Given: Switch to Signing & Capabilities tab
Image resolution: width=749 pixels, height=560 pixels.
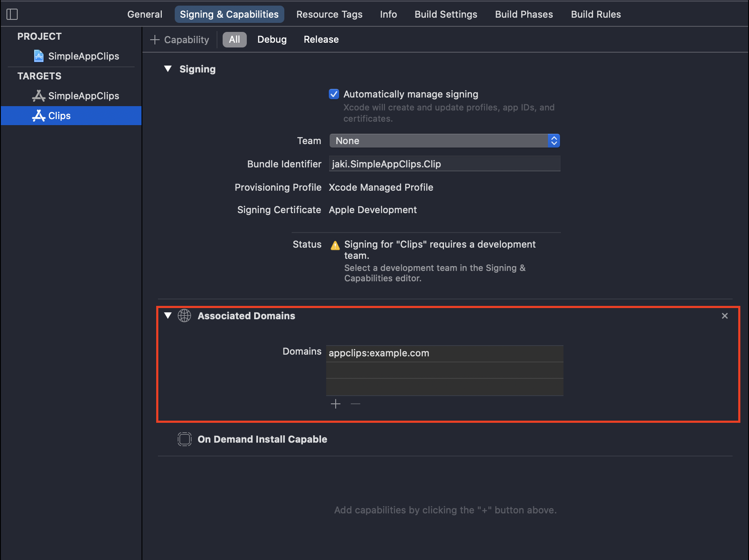Looking at the screenshot, I should click(x=229, y=14).
